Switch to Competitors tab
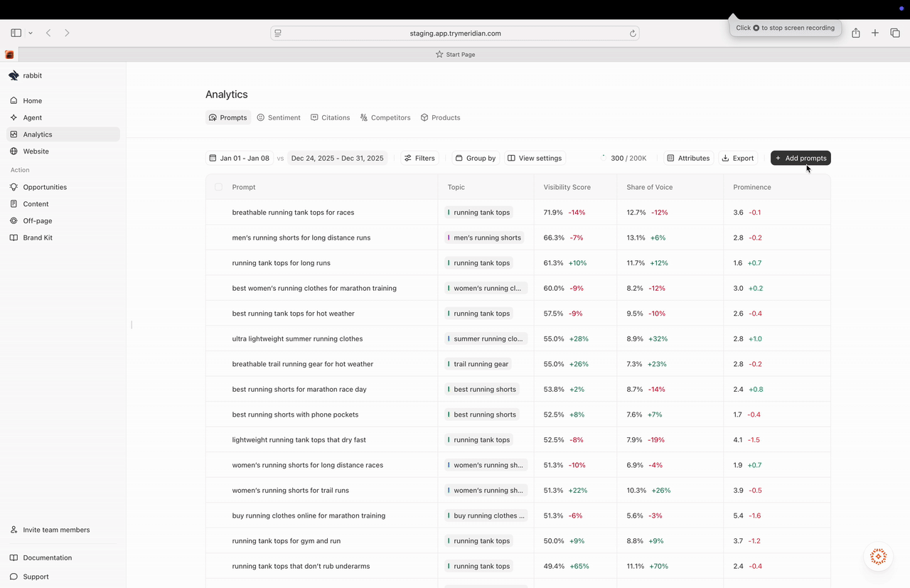The width and height of the screenshot is (910, 588). point(385,117)
